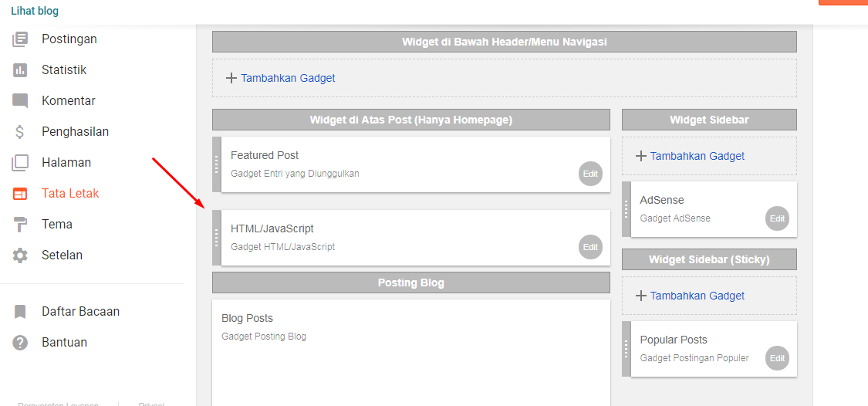
Task: Click the Postingan posts icon in sidebar
Action: [20, 39]
